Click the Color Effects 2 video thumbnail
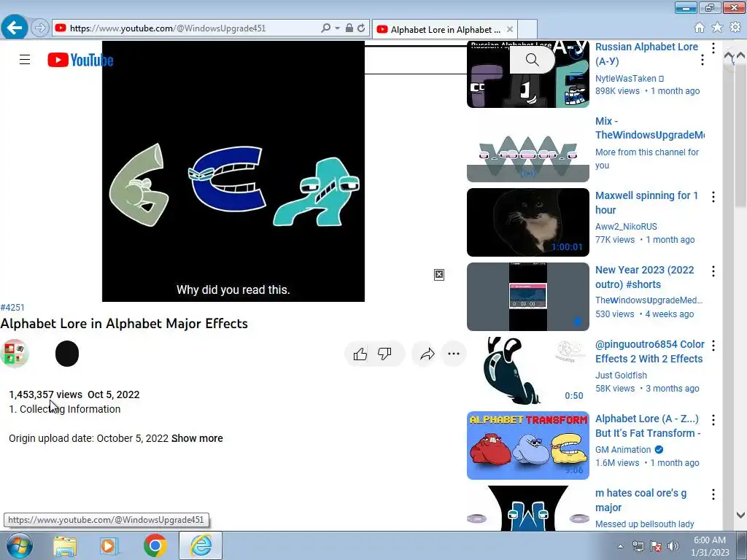747x560 pixels. coord(528,371)
